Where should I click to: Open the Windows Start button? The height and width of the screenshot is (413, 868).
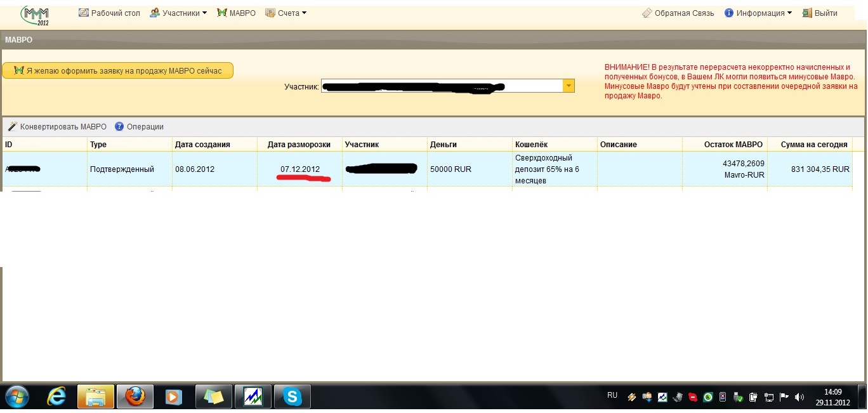click(x=16, y=397)
